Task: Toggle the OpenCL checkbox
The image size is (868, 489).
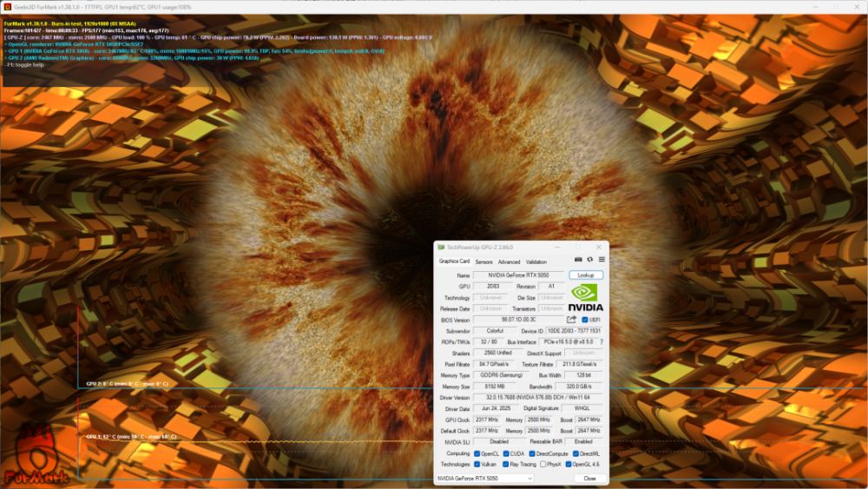Action: [x=477, y=453]
